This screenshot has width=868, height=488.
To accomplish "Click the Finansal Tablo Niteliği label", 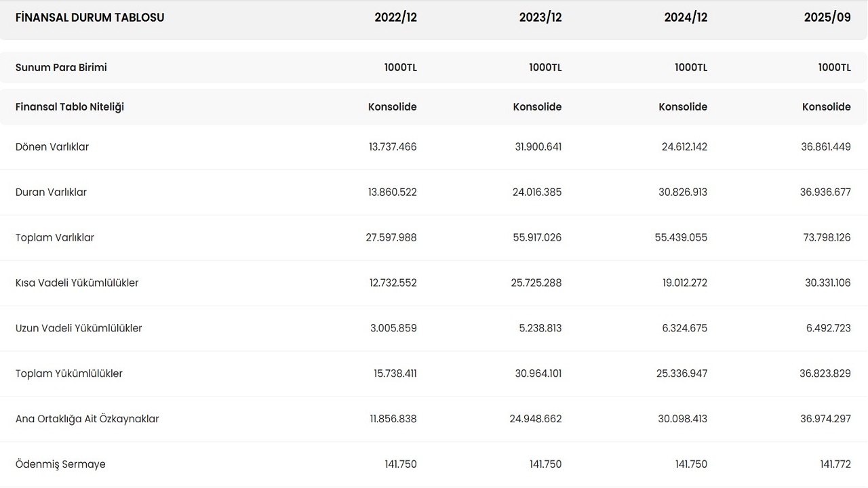I will click(70, 107).
